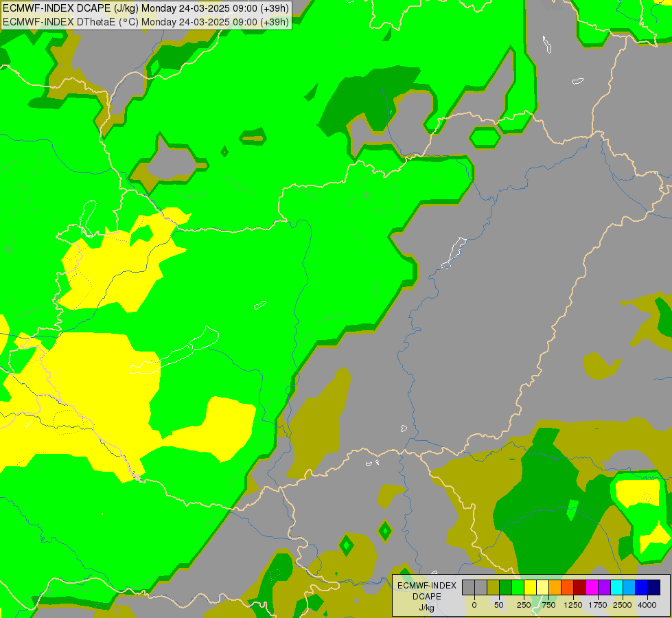Click the '50' legend tick label

pos(499,605)
